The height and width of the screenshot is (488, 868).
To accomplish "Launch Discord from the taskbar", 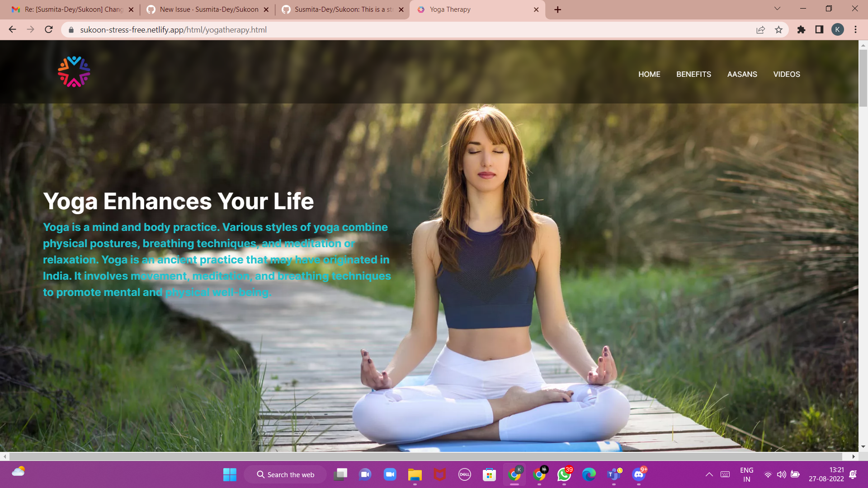I will 639,474.
